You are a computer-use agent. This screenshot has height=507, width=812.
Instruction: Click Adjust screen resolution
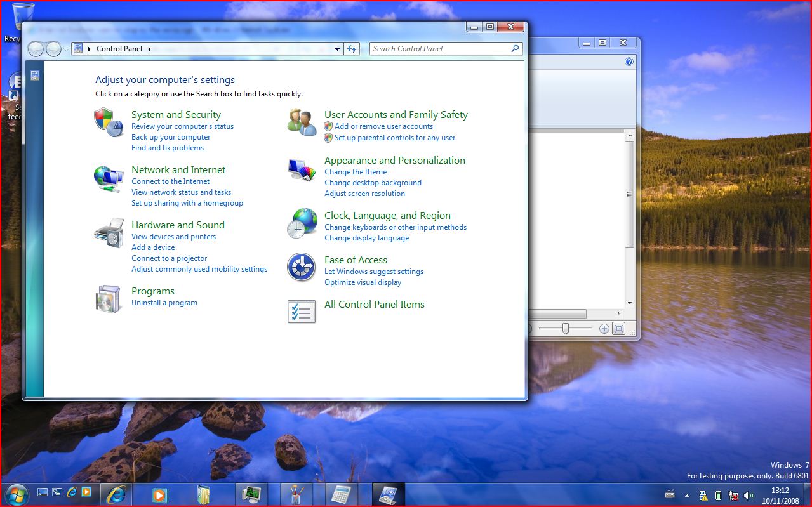(x=364, y=194)
